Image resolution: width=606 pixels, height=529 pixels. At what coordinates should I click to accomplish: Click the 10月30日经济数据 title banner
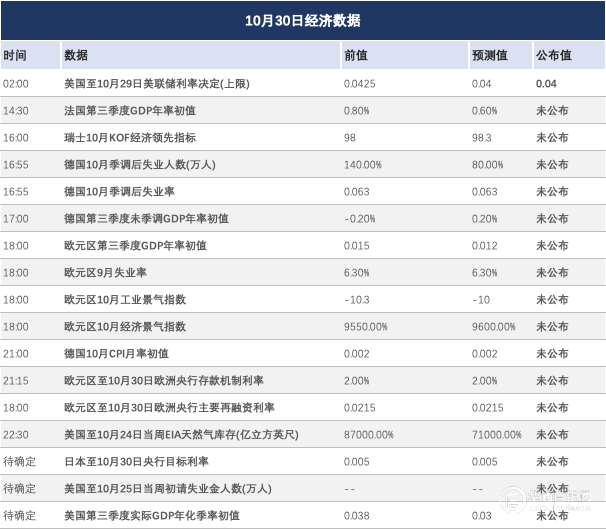click(x=302, y=20)
